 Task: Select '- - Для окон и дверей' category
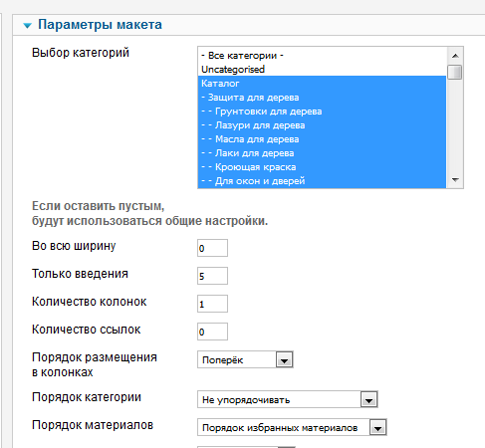coord(322,181)
